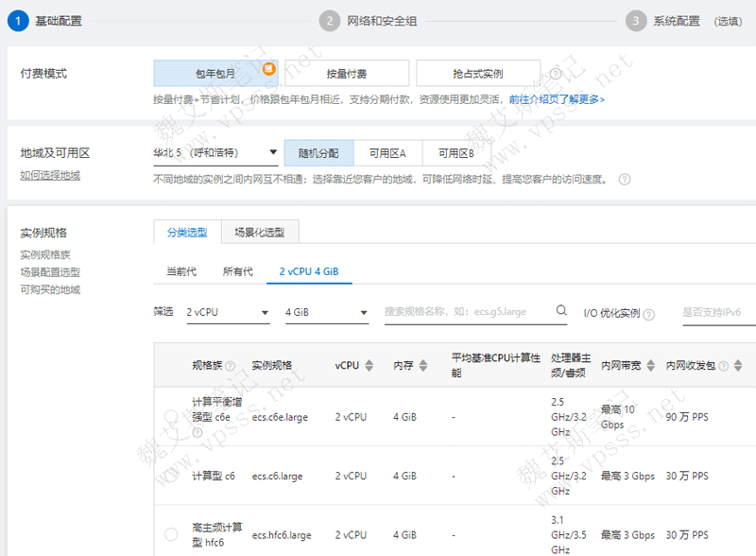756x556 pixels.
Task: Switch to 2 vCPU 4 GiB tab
Action: [x=309, y=271]
